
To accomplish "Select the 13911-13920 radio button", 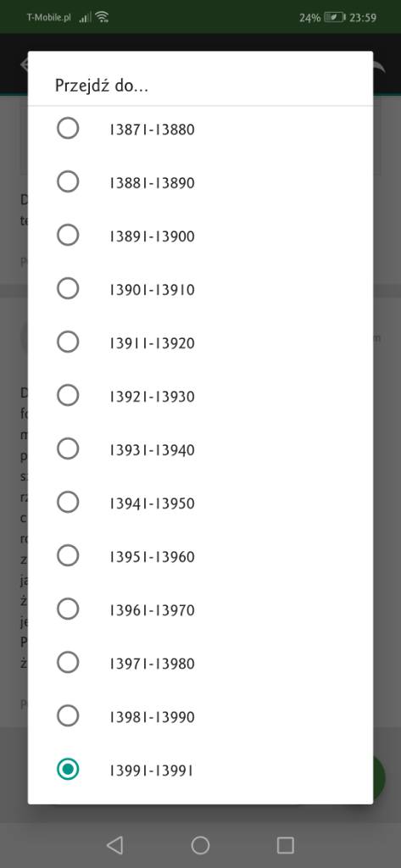I will pos(68,342).
